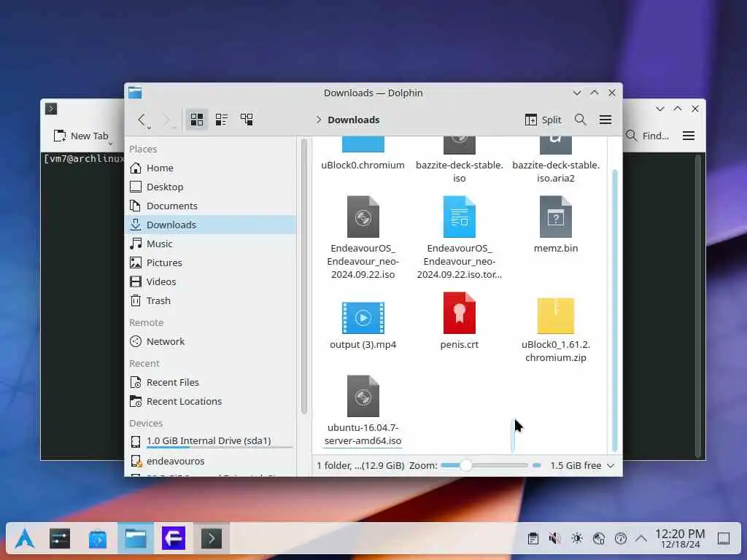
Task: Open the brightness tray icon
Action: tap(577, 539)
